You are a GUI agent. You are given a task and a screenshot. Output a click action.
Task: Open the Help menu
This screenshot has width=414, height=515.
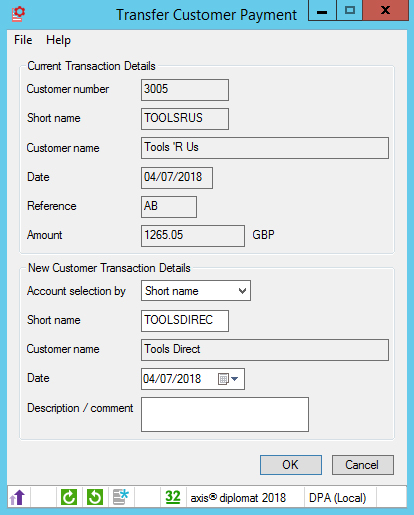(x=58, y=40)
